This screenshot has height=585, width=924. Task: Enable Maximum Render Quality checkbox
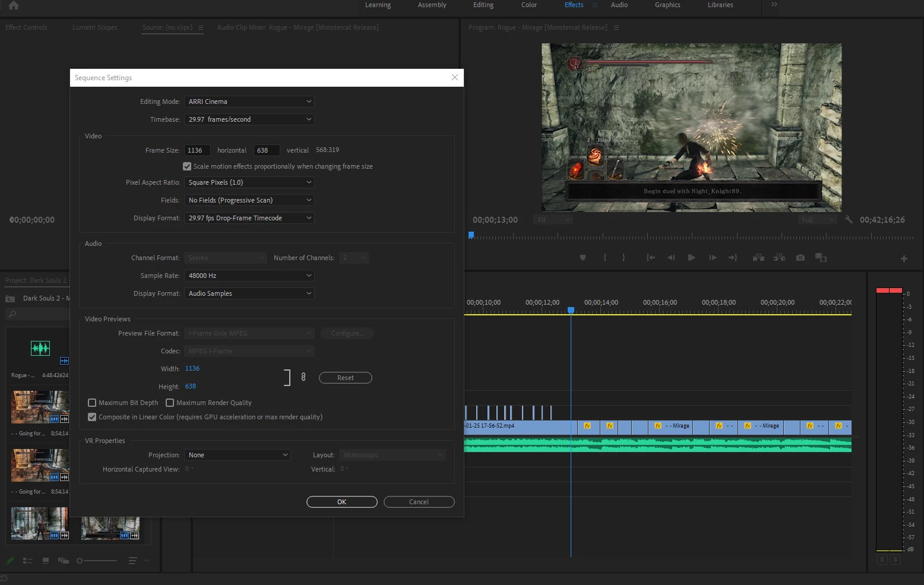170,403
